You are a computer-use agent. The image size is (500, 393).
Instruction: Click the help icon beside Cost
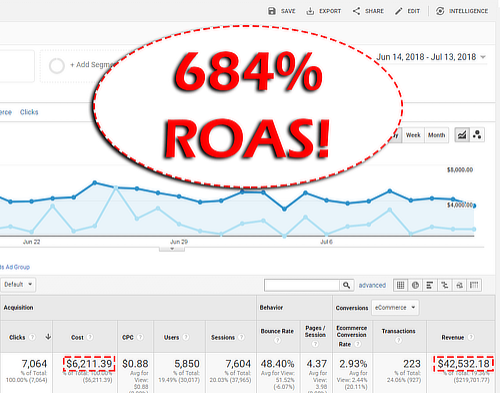point(90,337)
